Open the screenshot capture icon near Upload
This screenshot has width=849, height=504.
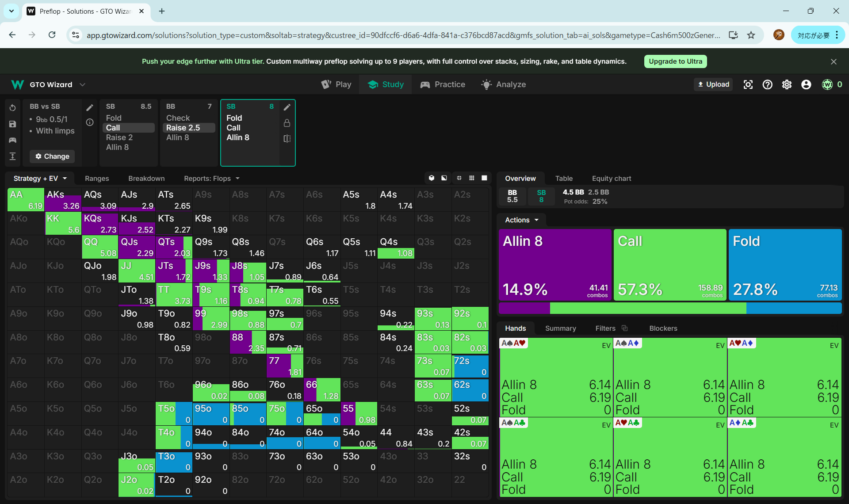(x=748, y=84)
